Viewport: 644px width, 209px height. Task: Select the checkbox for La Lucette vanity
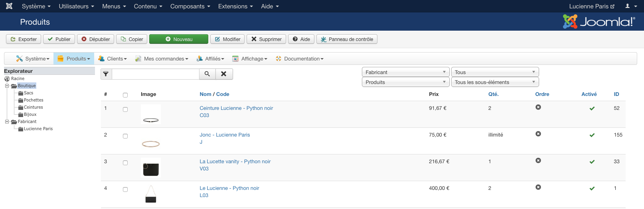coord(125,163)
